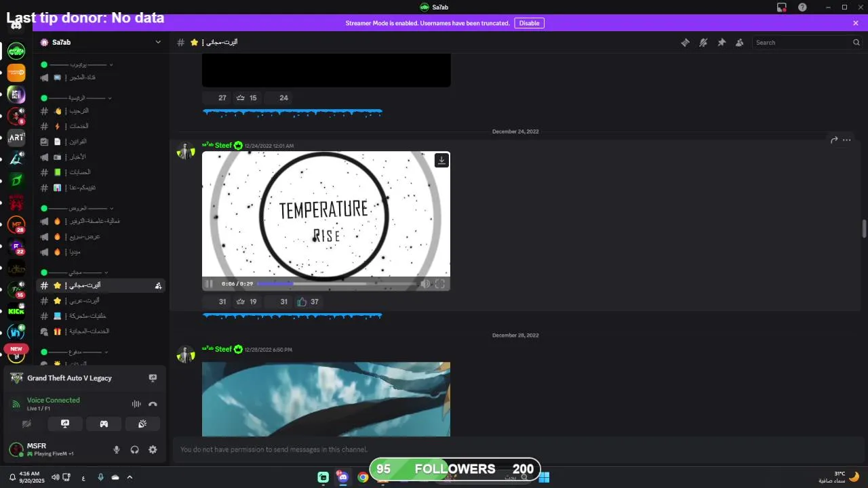Download the Temperature Rise video
The image size is (868, 488).
point(441,160)
